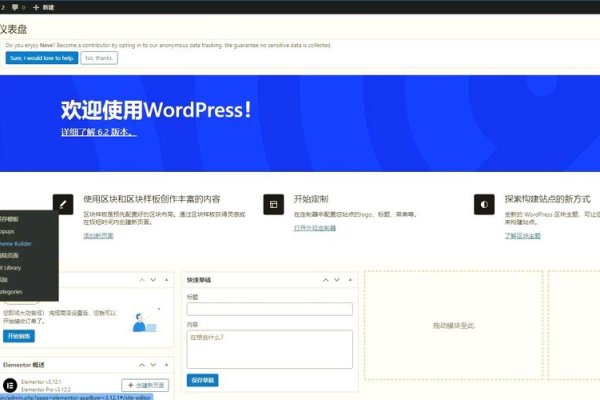Click the round Elementor logo icon
This screenshot has width=600, height=400.
tap(10, 385)
